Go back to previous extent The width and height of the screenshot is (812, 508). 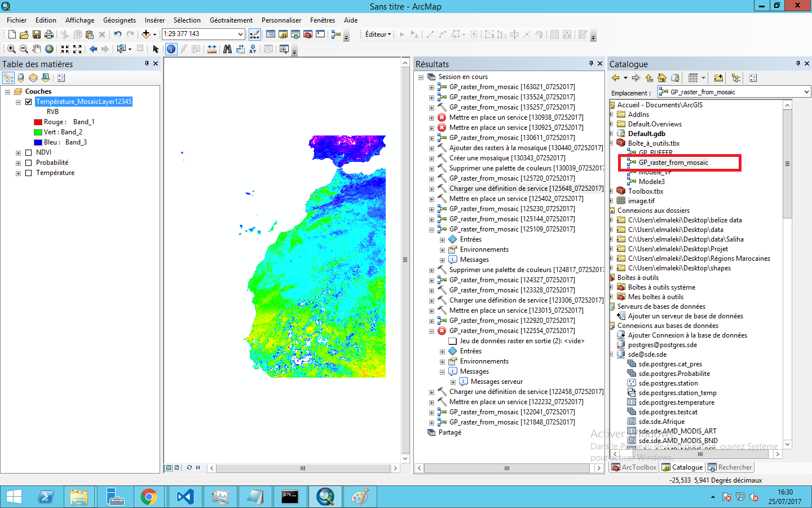pos(93,49)
